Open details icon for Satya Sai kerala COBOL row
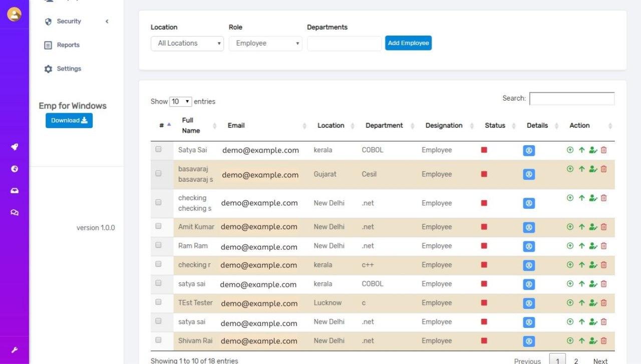Viewport: 641px width, 364px height. tap(529, 150)
